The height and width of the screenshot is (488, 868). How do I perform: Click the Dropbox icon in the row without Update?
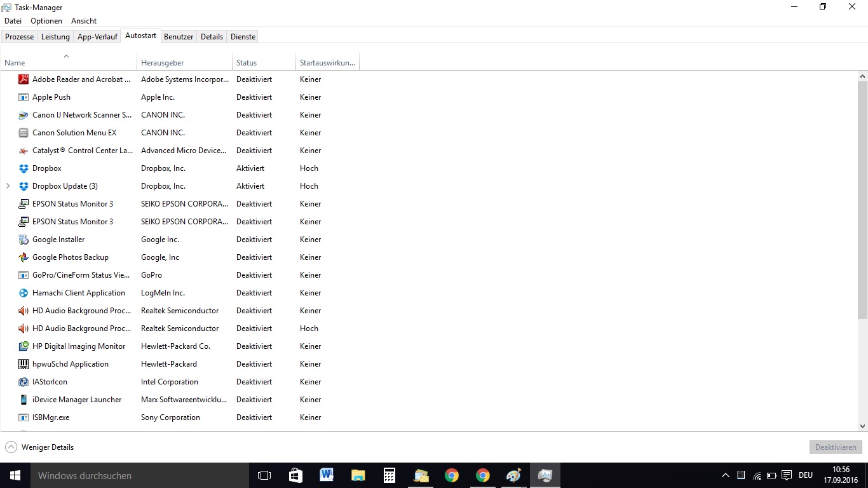point(24,168)
